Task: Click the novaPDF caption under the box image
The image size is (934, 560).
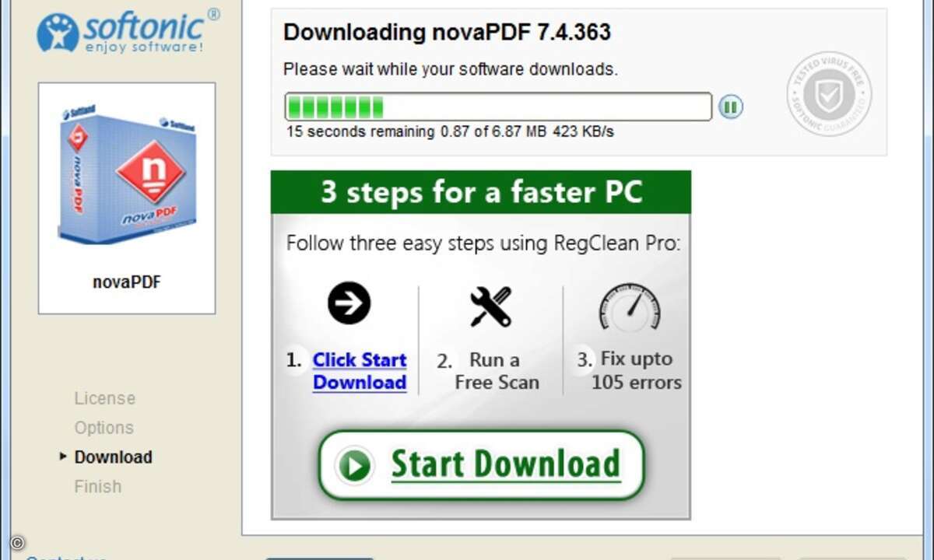Action: [x=127, y=282]
